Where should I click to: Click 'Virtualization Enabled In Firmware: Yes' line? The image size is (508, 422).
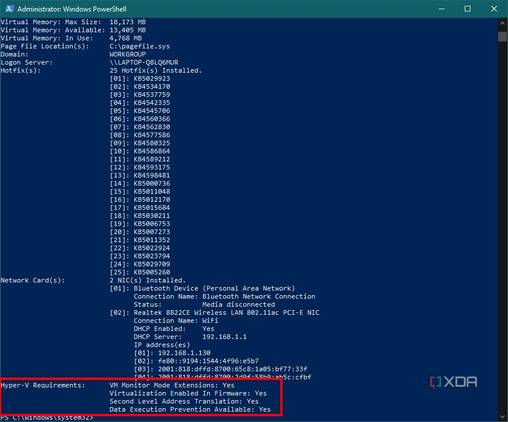(188, 393)
